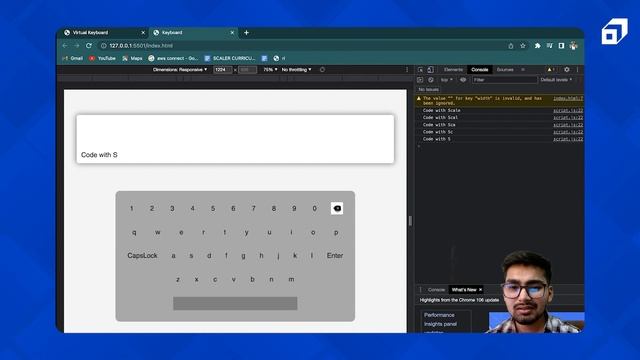This screenshot has width=640, height=360.
Task: Open a new browser tab
Action: (246, 33)
